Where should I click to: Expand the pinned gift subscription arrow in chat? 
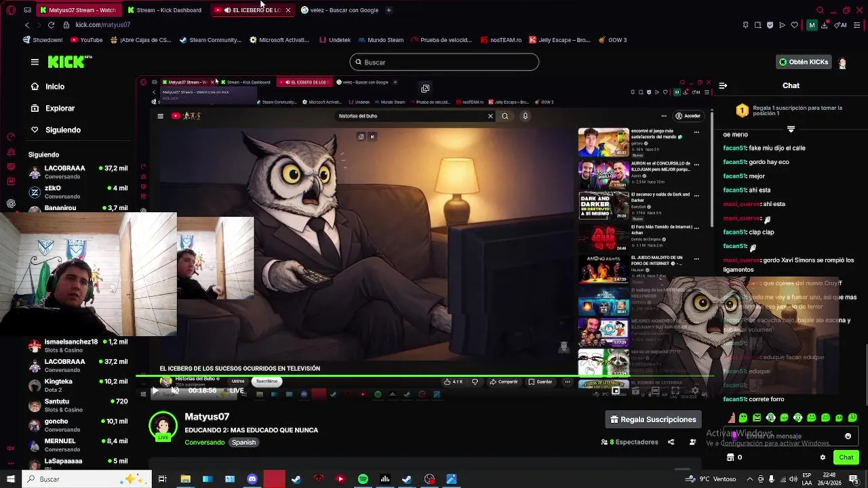[x=791, y=129]
